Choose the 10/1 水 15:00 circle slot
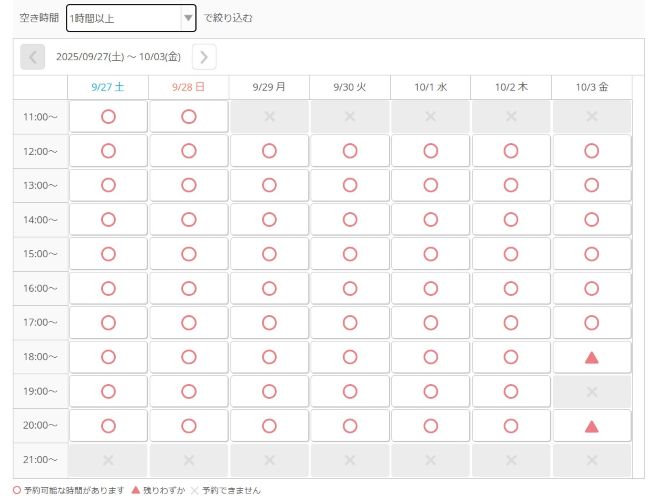This screenshot has height=500, width=650. [x=430, y=254]
